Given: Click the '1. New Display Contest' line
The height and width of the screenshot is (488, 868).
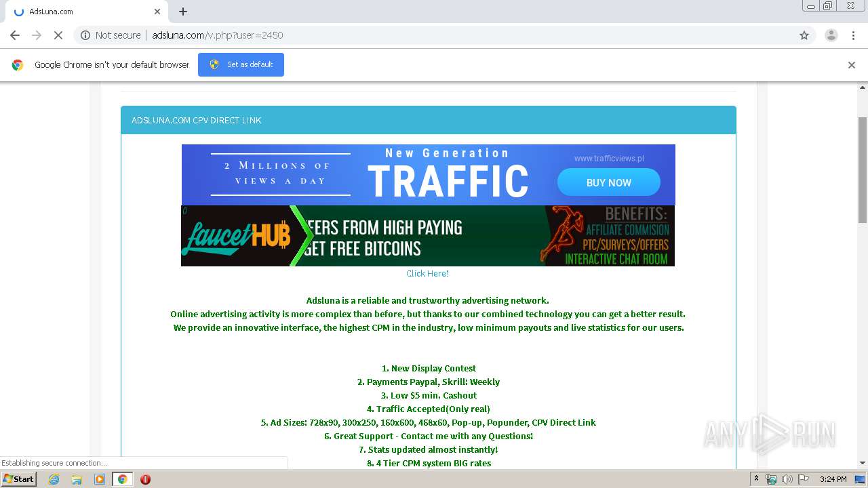Looking at the screenshot, I should click(429, 368).
